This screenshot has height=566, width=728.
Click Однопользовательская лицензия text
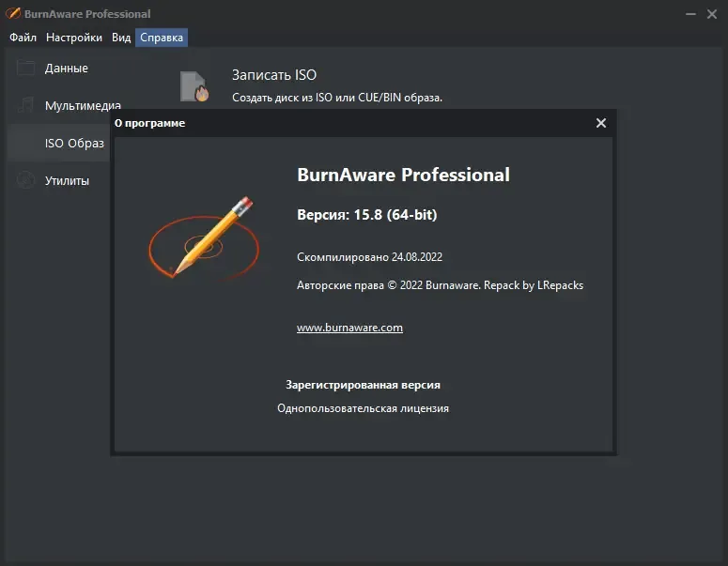click(x=363, y=408)
